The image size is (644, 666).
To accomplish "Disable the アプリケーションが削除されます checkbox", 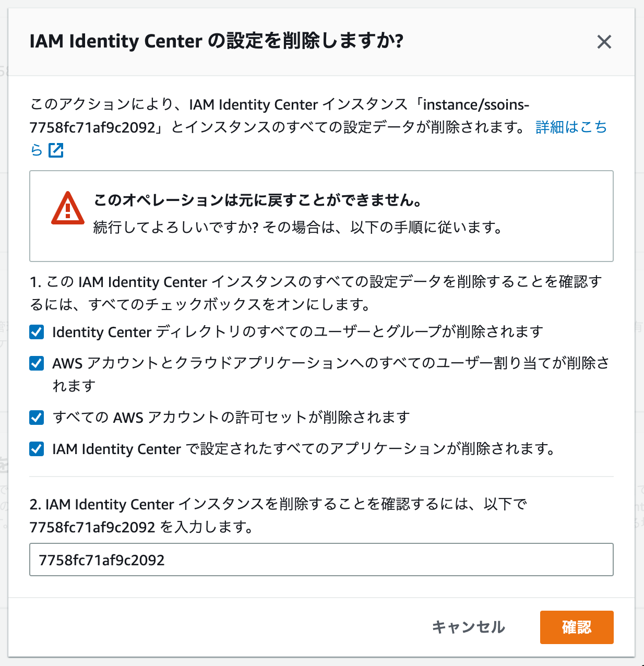I will 36,449.
